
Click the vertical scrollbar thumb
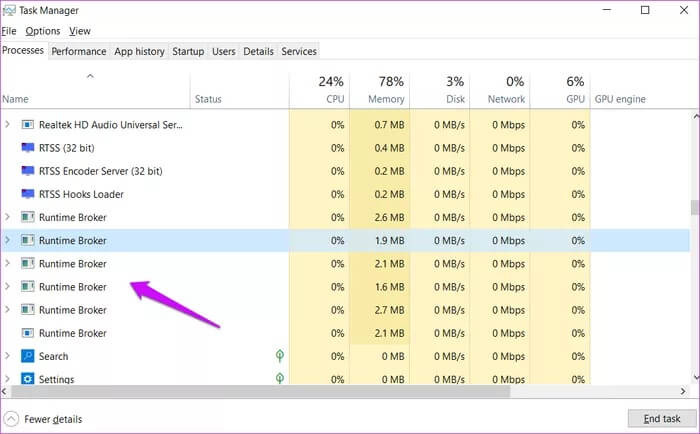[694, 208]
